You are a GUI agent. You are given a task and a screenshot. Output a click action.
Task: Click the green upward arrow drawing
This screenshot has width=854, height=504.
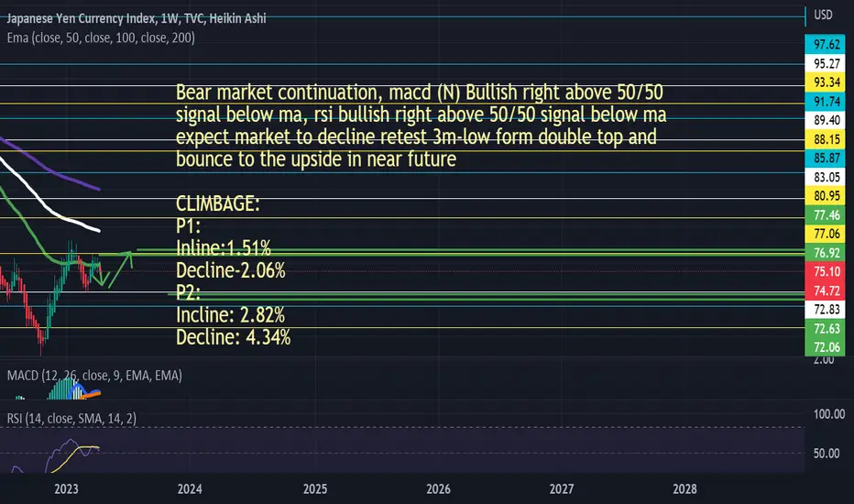pyautogui.click(x=120, y=269)
